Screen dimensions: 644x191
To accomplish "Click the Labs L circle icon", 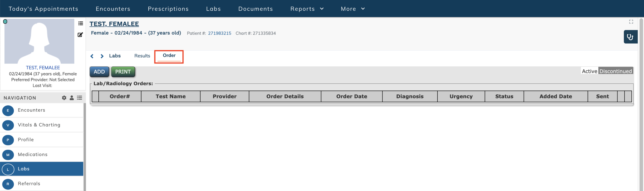I will coord(8,169).
